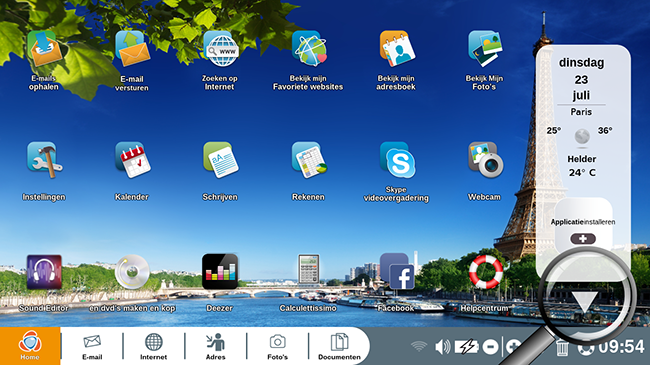The width and height of the screenshot is (650, 365).
Task: Click the battery charging icon
Action: [466, 346]
